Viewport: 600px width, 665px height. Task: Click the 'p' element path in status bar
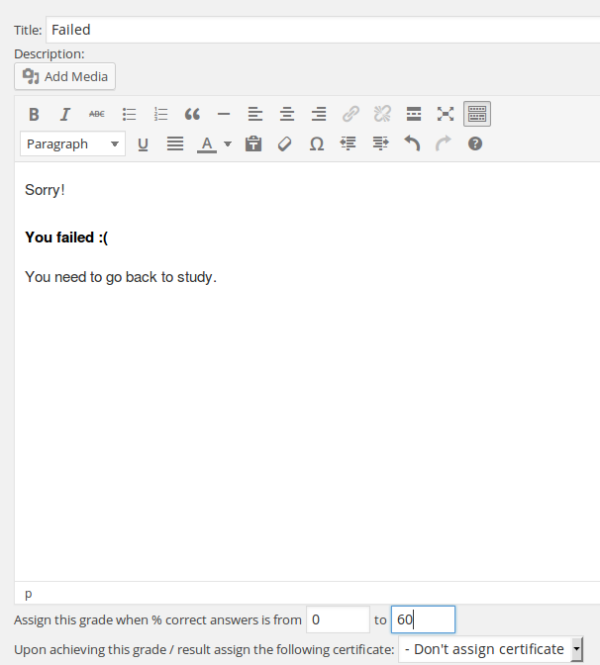[28, 594]
